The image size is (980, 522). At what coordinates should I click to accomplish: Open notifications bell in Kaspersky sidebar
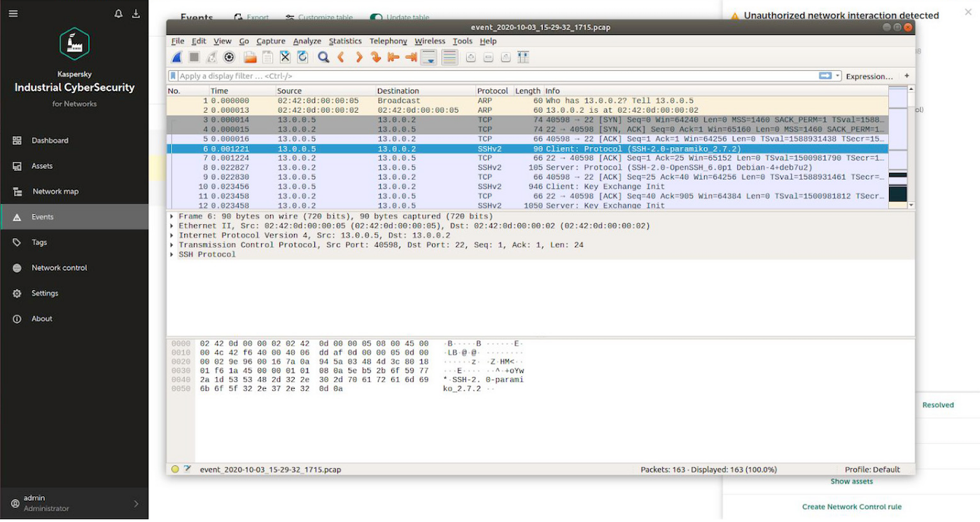[118, 14]
